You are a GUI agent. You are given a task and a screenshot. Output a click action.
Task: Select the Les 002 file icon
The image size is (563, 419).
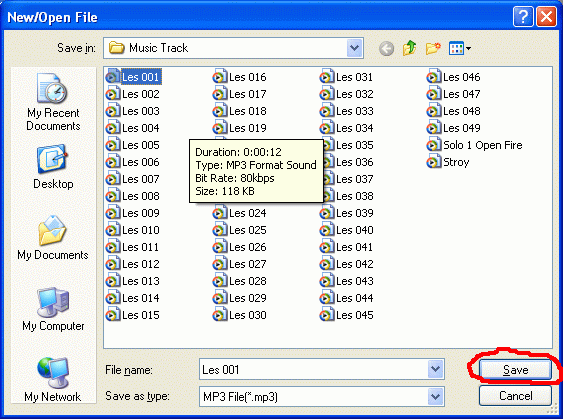[x=112, y=94]
